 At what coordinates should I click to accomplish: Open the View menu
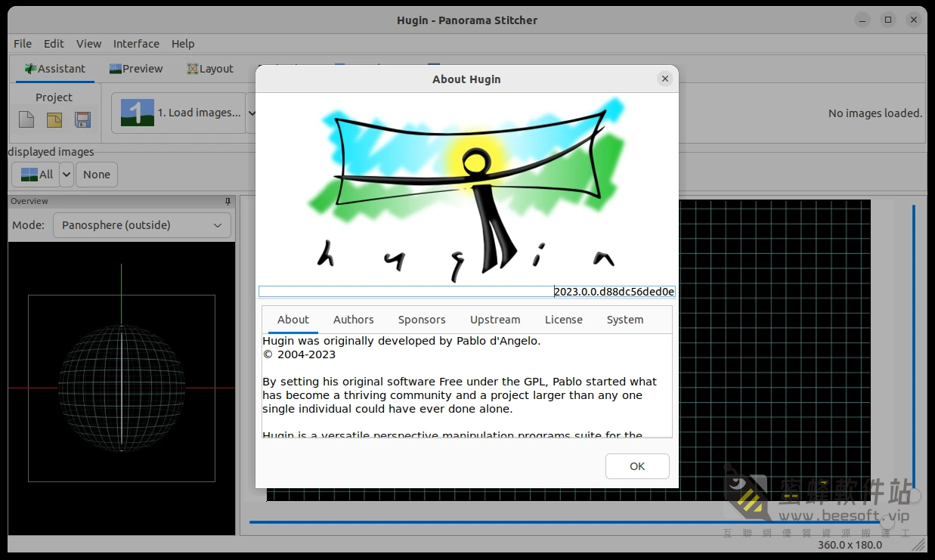pyautogui.click(x=88, y=44)
